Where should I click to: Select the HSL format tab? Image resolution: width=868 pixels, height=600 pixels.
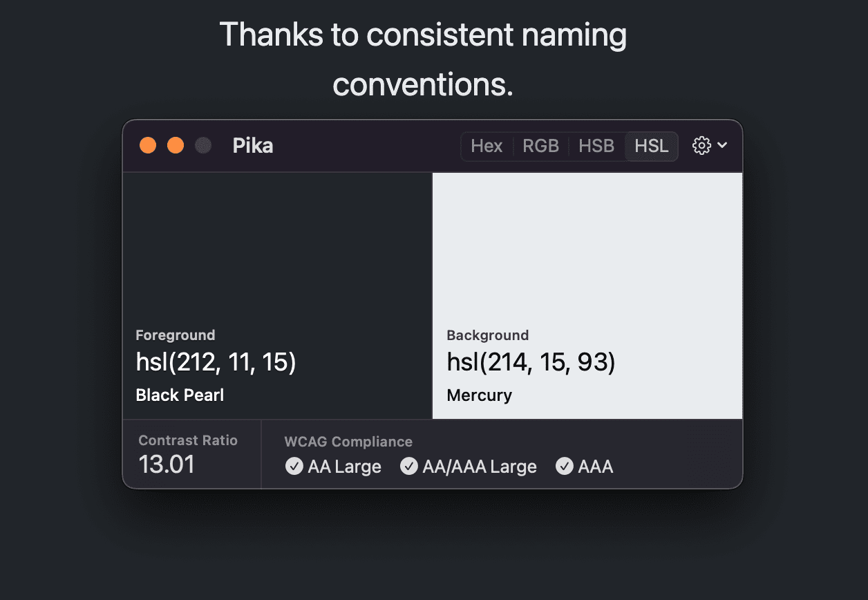[x=652, y=147]
